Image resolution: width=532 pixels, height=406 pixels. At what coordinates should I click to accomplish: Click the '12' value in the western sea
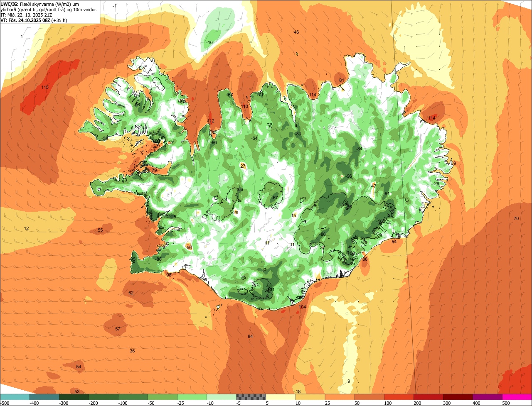coord(26,228)
